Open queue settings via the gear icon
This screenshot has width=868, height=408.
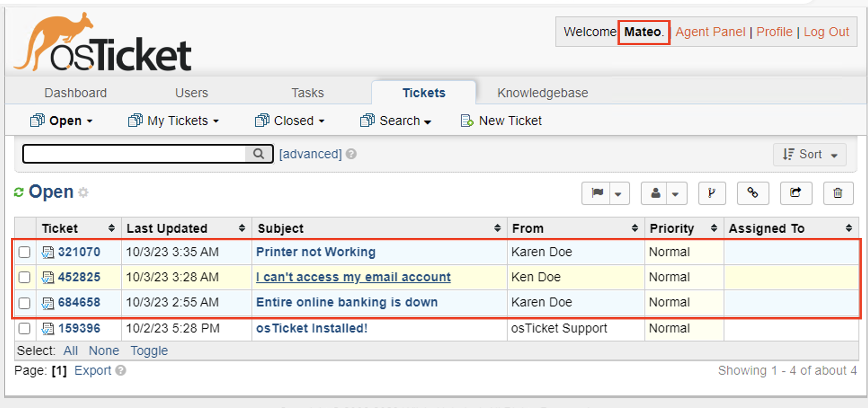point(84,192)
